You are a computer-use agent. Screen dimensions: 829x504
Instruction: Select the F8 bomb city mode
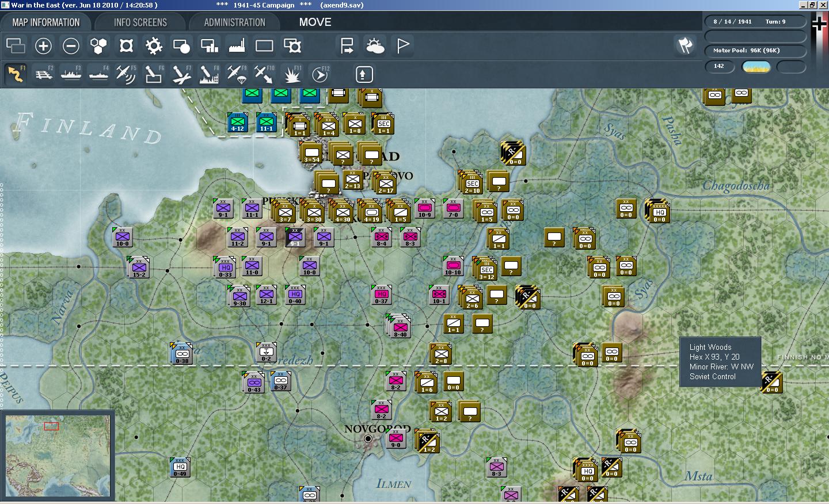click(x=209, y=74)
